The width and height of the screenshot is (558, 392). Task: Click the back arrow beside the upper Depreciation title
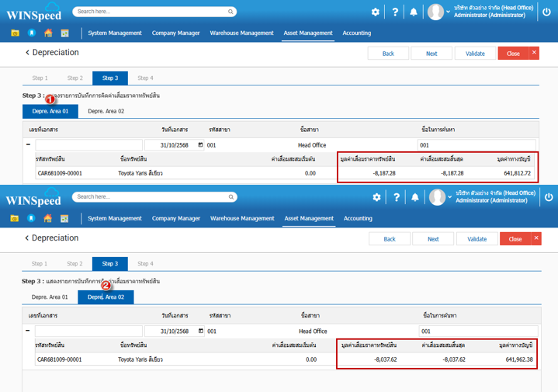[27, 53]
